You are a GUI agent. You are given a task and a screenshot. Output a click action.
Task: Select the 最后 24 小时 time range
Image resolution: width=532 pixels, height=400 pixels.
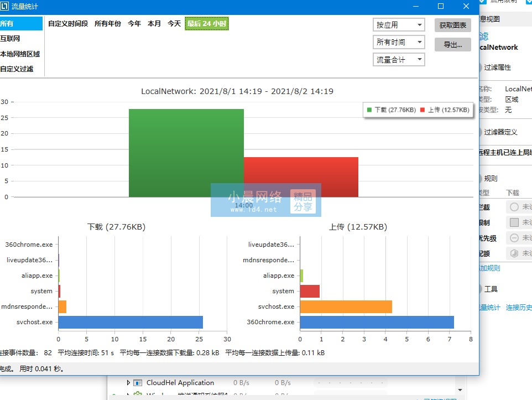click(x=207, y=23)
